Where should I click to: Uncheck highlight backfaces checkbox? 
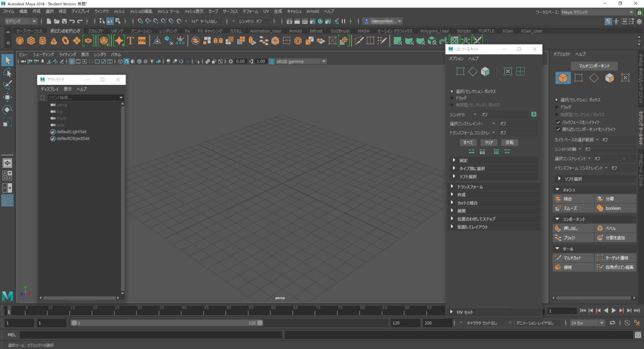click(x=558, y=123)
